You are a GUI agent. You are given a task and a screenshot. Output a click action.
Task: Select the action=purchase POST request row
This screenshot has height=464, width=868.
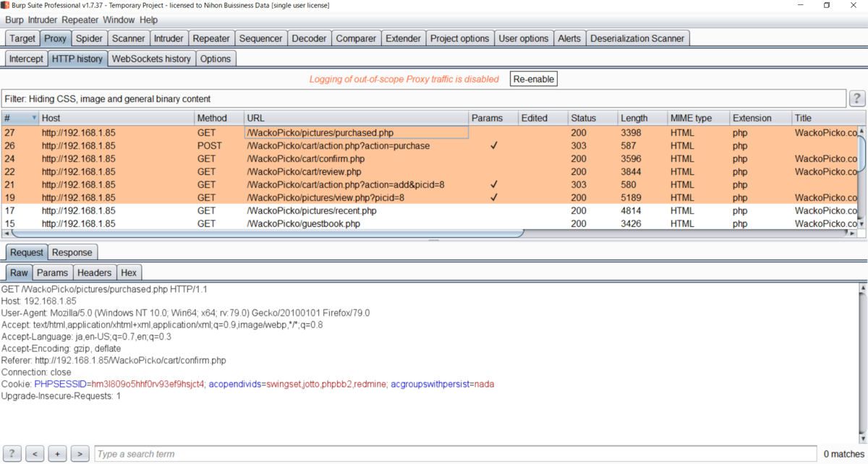pyautogui.click(x=430, y=146)
